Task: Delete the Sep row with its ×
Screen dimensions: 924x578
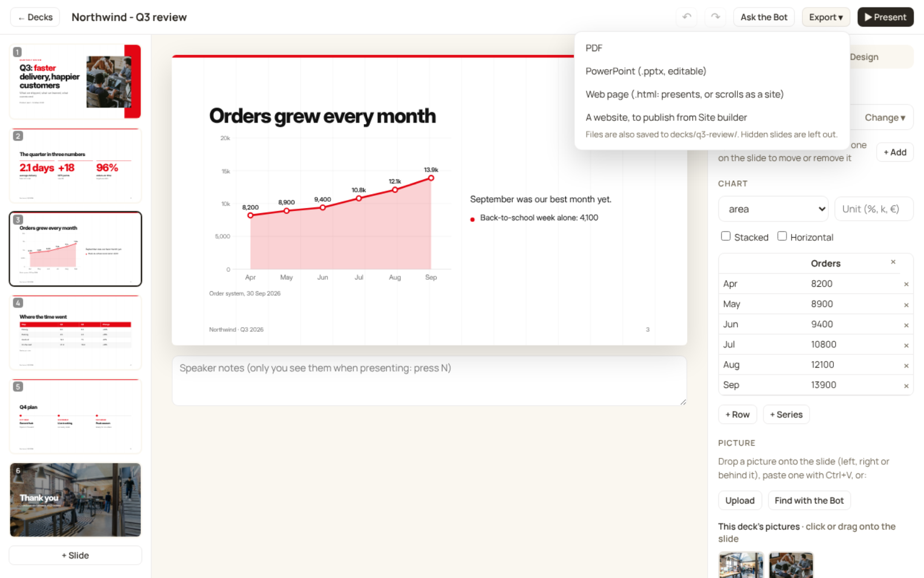Action: (906, 386)
